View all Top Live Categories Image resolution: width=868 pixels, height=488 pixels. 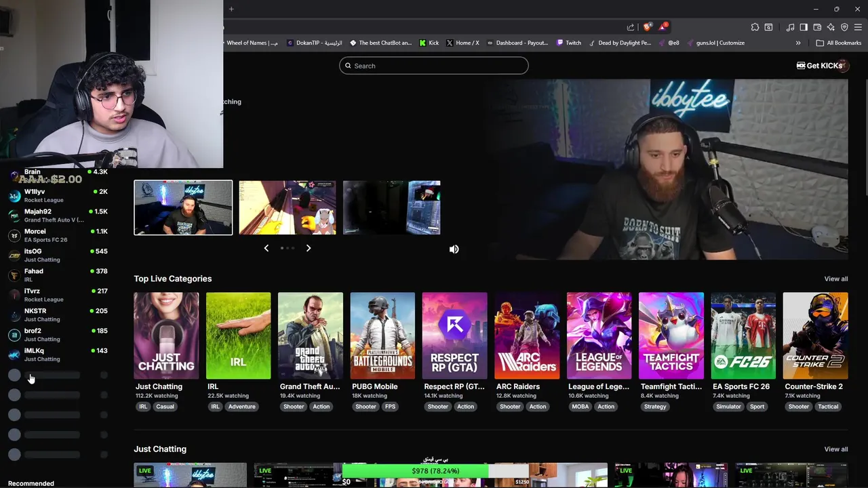[x=835, y=279]
